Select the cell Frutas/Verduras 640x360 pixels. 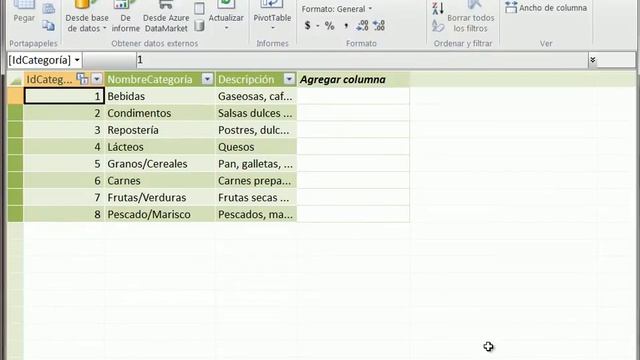point(160,198)
